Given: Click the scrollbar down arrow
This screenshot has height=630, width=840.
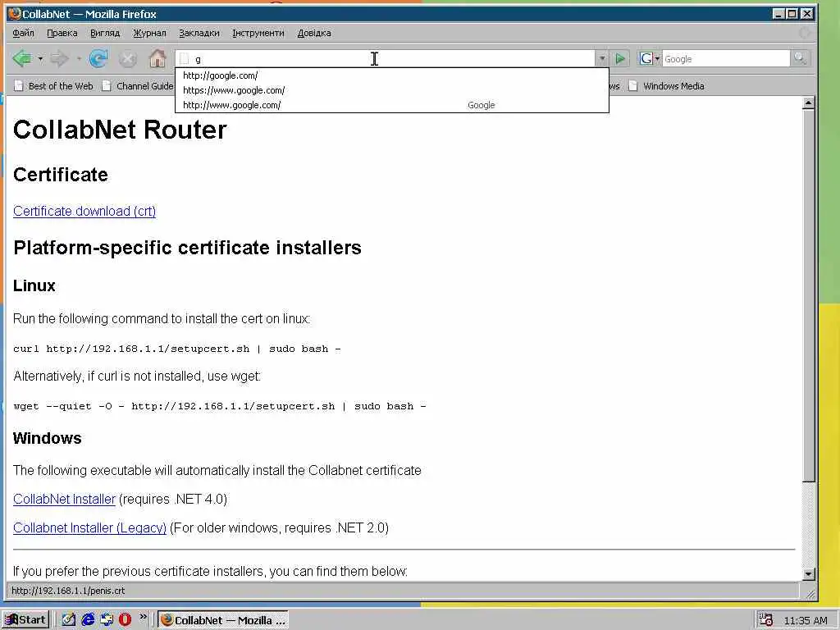Looking at the screenshot, I should click(x=808, y=573).
